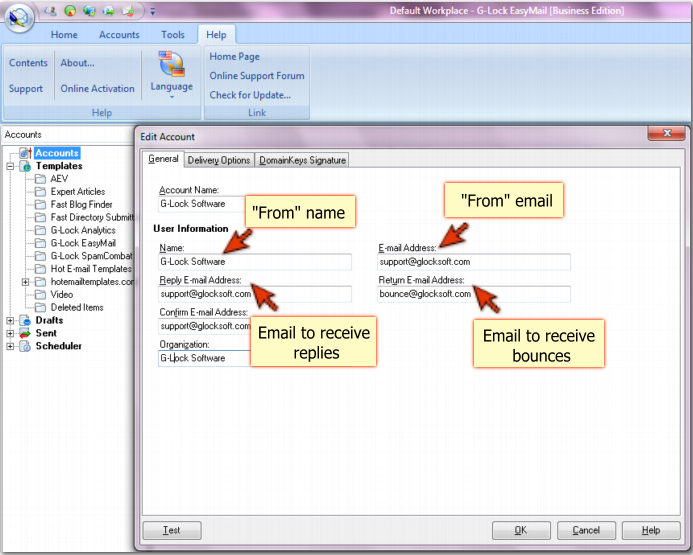Launch Online Activation
The height and width of the screenshot is (555, 693).
tap(98, 88)
